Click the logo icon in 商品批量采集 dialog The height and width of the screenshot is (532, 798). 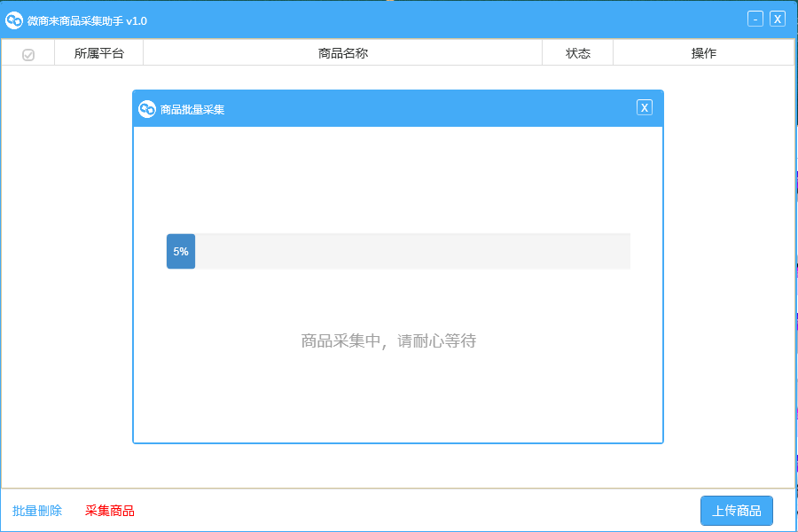(147, 109)
